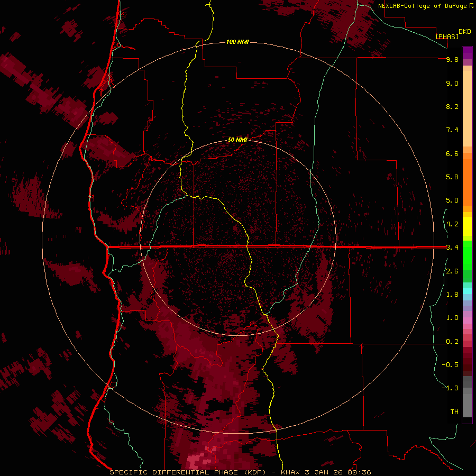Pick the pink band beside 1.0
This screenshot has width=476, height=476.
coord(467,321)
